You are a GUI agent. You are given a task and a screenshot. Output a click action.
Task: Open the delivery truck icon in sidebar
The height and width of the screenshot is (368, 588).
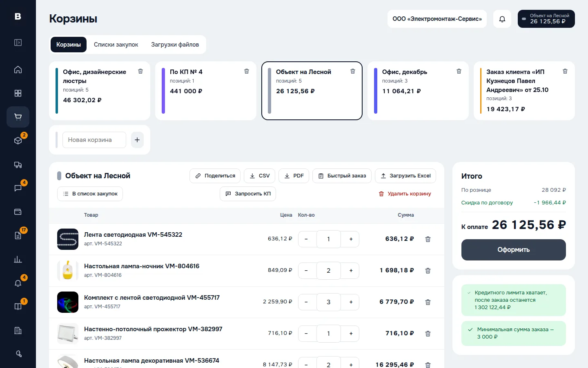(18, 165)
